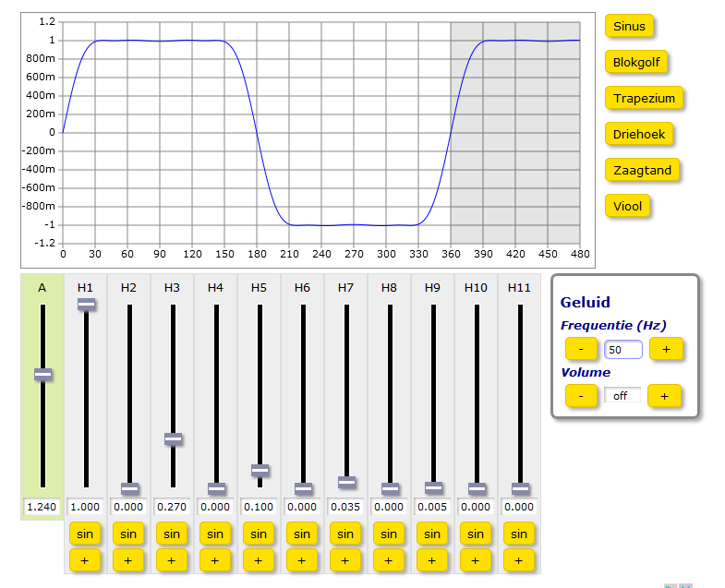The height and width of the screenshot is (588, 725).
Task: Flip the H1 sign plus button
Action: click(x=85, y=560)
